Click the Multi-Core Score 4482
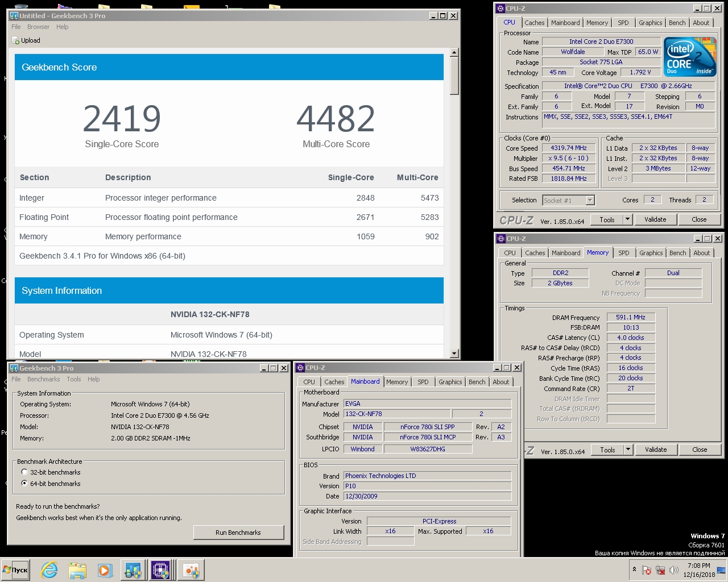Image resolution: width=728 pixels, height=582 pixels. point(336,119)
